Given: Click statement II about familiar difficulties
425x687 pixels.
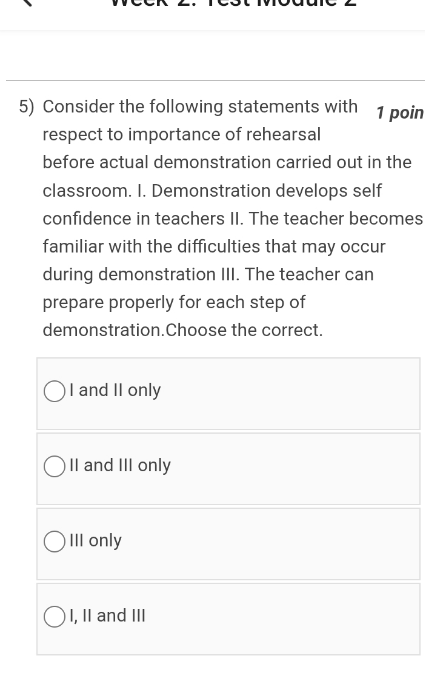Looking at the screenshot, I should click(x=233, y=247).
